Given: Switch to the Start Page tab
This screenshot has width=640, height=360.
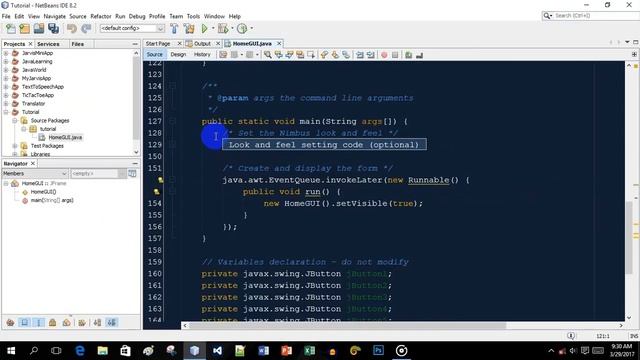Looking at the screenshot, I should click(158, 44).
